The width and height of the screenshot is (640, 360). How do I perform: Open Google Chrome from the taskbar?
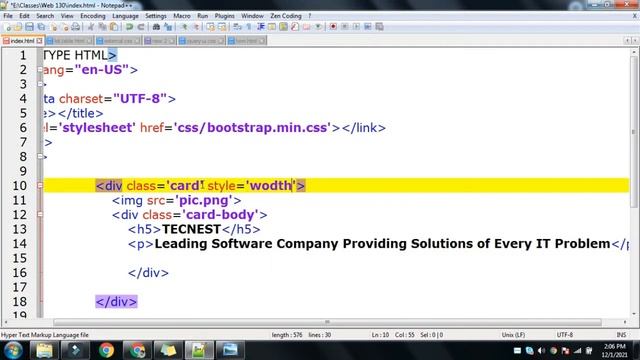point(107,350)
